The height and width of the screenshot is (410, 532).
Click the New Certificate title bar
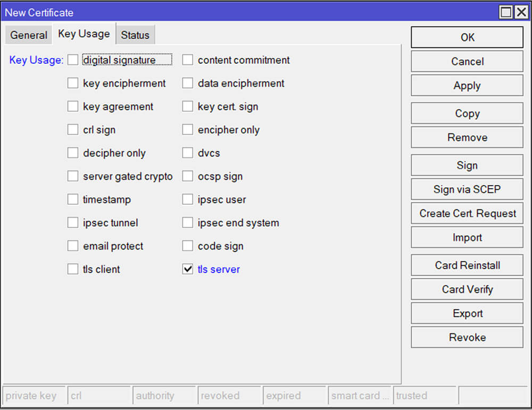click(x=250, y=12)
